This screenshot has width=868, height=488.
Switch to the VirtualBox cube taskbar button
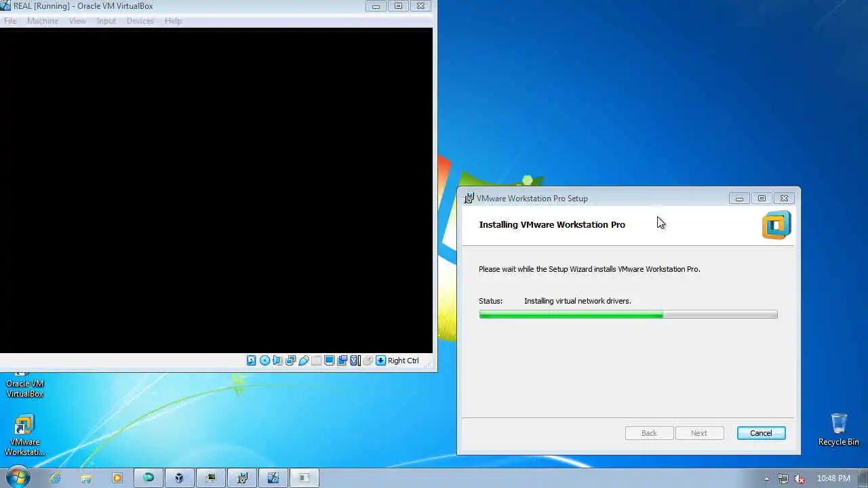pyautogui.click(x=179, y=478)
